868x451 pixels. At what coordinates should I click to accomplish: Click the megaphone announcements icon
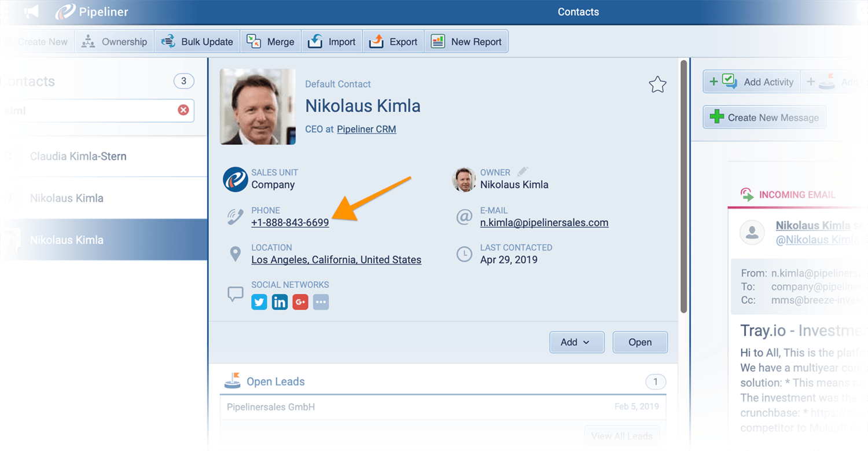[x=31, y=12]
